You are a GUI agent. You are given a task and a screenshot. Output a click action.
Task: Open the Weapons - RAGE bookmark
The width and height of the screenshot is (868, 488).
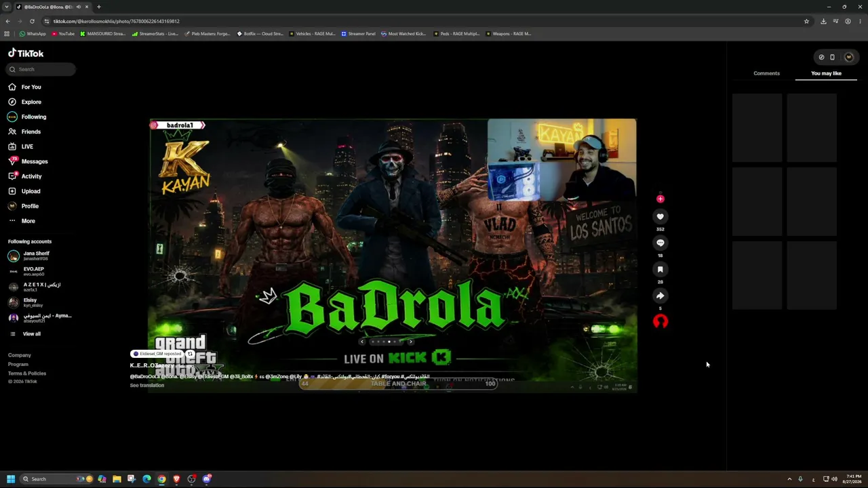509,33
